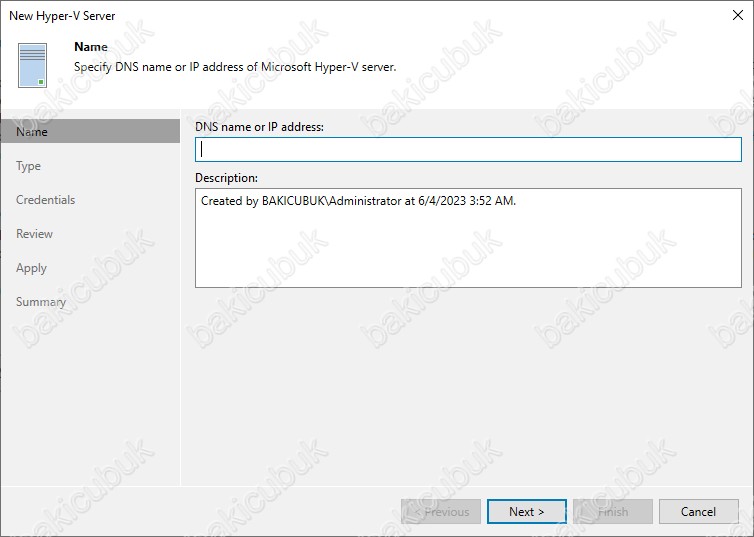Close the New Hyper-V Server dialog
This screenshot has height=537, width=754.
pos(738,15)
